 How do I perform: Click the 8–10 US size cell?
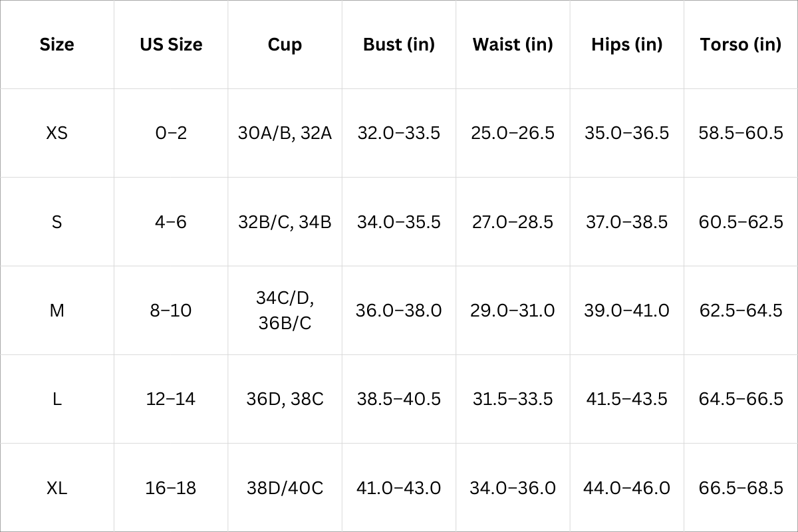click(x=171, y=311)
